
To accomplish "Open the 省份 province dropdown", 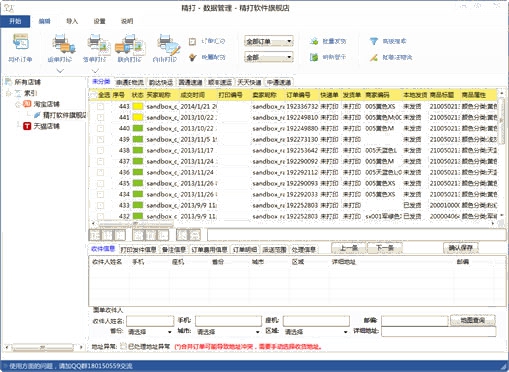I will (x=149, y=332).
